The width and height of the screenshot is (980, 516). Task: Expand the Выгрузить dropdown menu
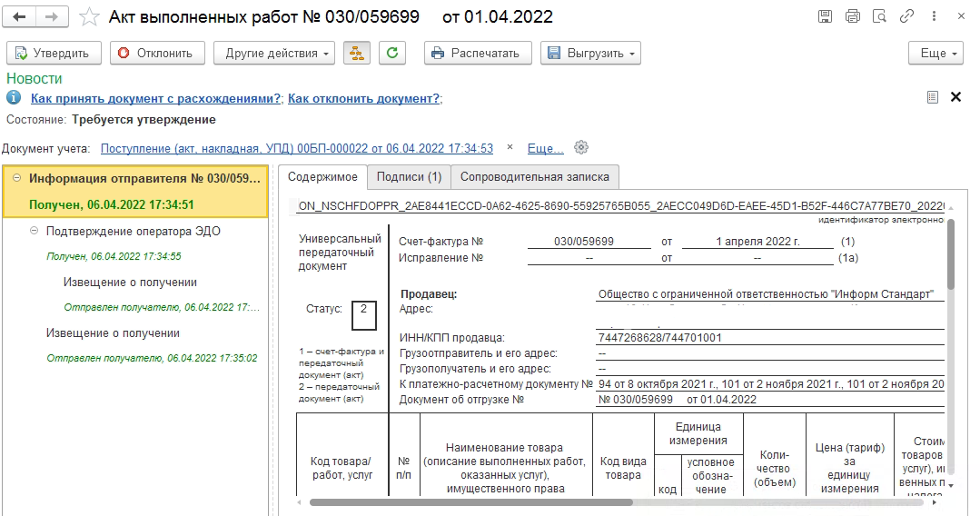[590, 54]
